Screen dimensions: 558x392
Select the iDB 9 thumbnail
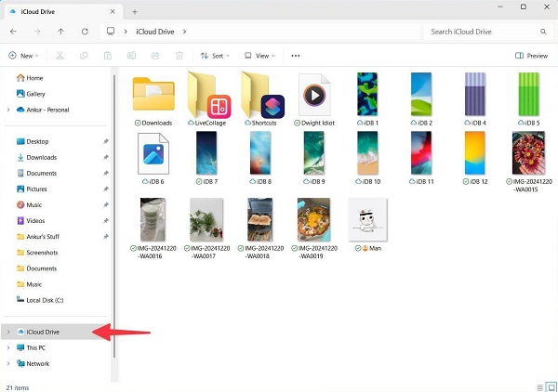(x=314, y=153)
